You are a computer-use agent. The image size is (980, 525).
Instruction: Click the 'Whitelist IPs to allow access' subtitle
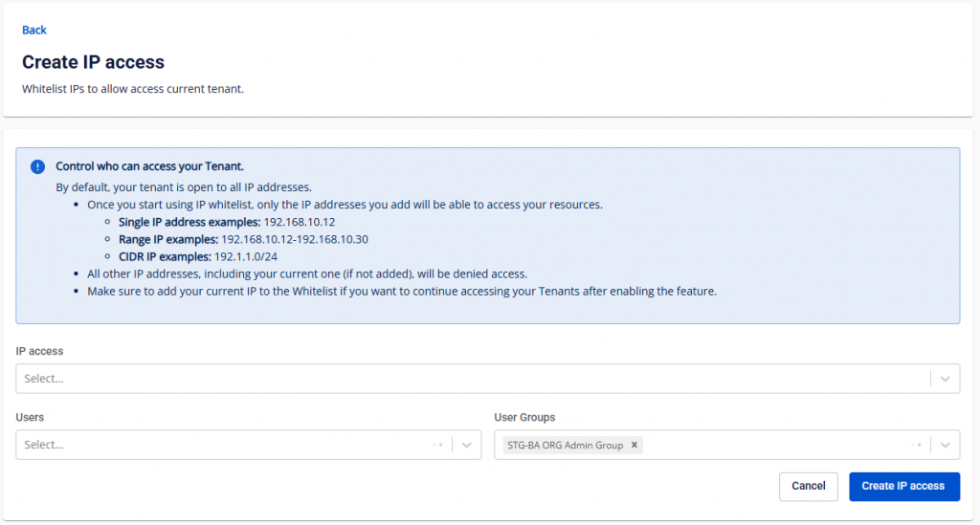tap(133, 89)
